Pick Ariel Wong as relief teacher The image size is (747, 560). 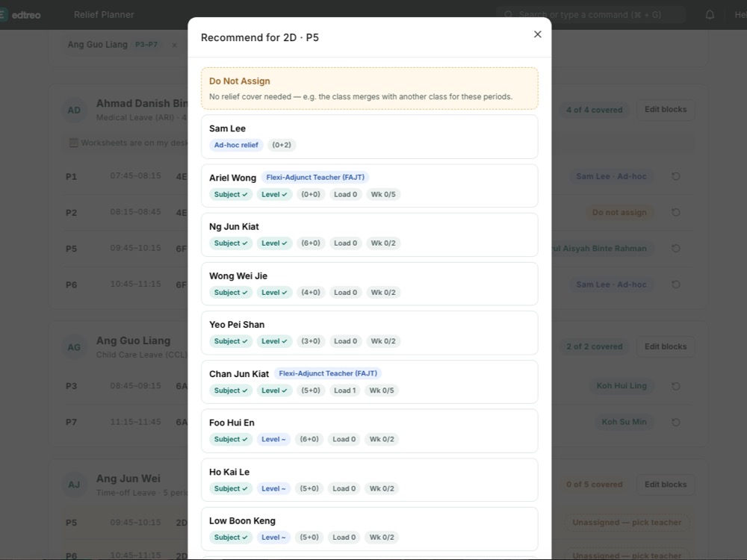coord(370,186)
